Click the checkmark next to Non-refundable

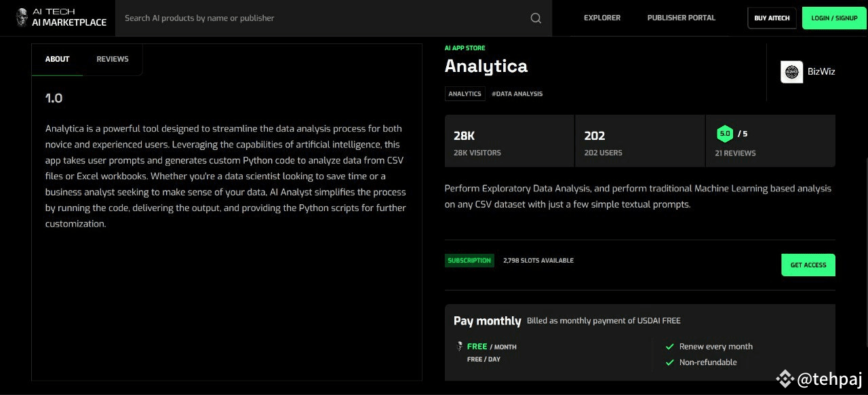669,362
